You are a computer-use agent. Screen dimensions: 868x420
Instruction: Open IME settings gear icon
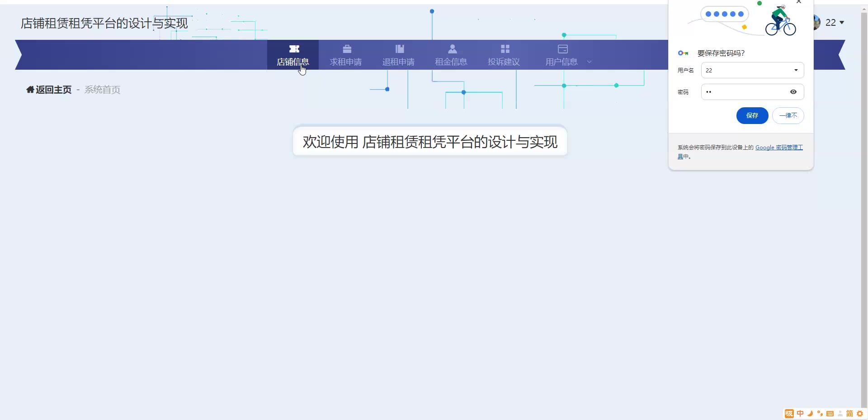pos(860,414)
